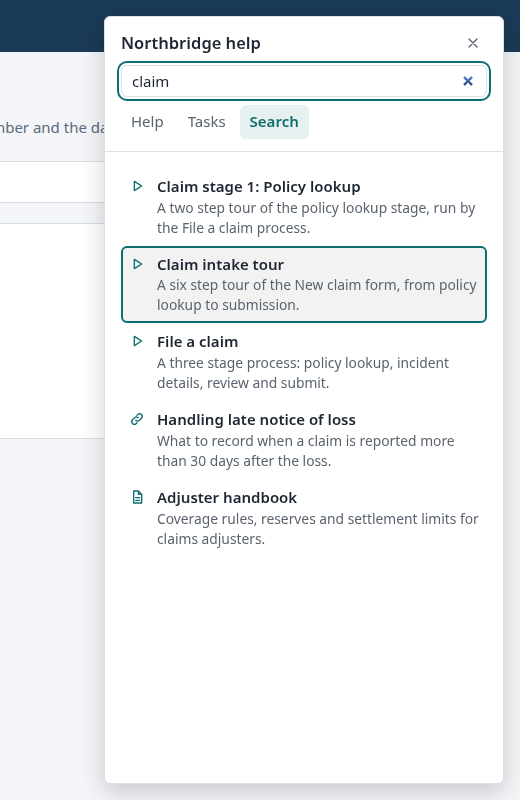Start the Claim intake tour
This screenshot has height=800, width=520.
[304, 285]
